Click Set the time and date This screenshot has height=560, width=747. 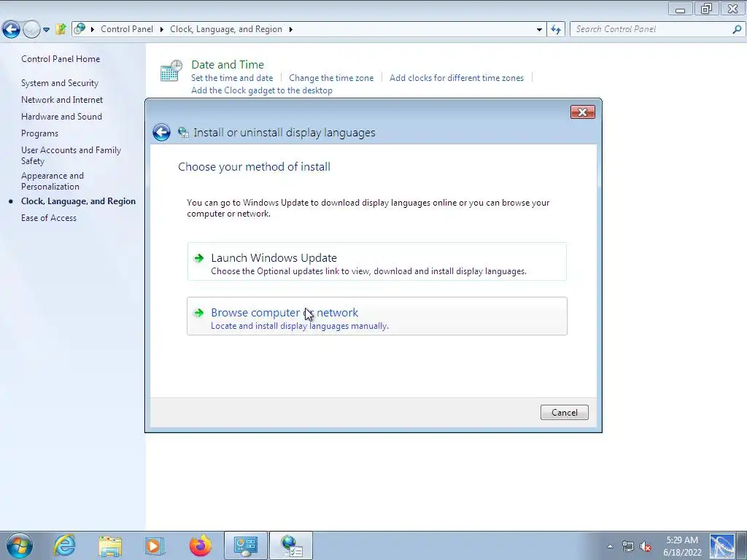pyautogui.click(x=232, y=77)
